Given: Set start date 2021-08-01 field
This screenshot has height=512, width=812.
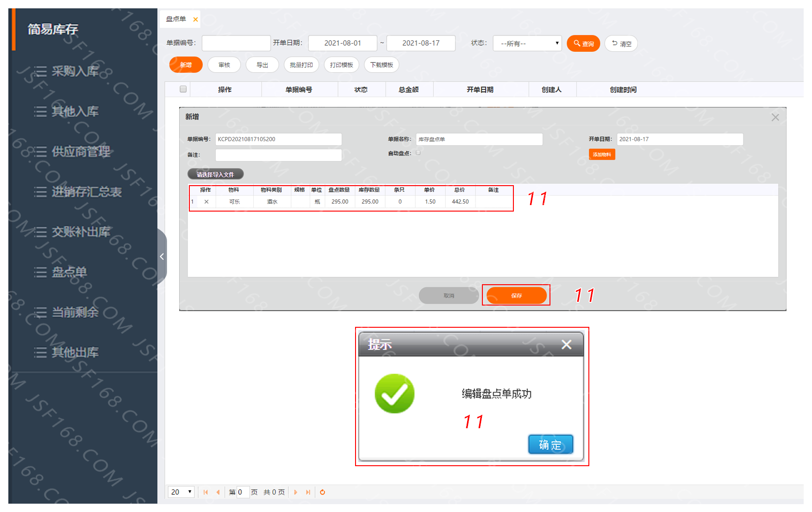Looking at the screenshot, I should 343,43.
